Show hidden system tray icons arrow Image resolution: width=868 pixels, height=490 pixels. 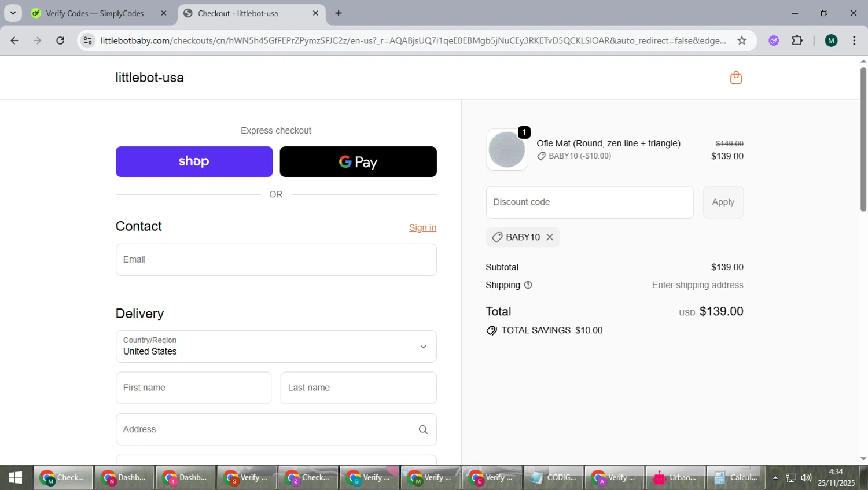(x=775, y=478)
